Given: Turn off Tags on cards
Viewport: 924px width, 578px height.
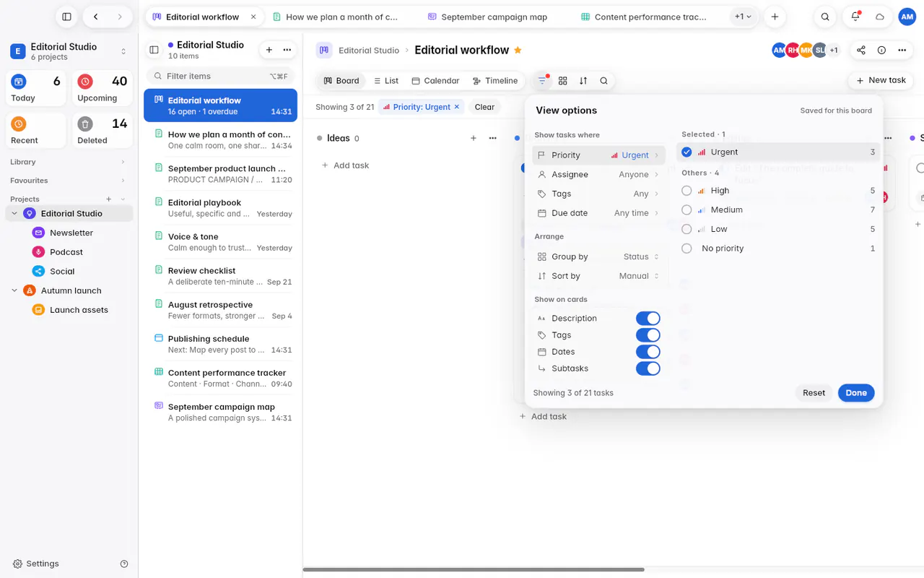Looking at the screenshot, I should click(648, 335).
